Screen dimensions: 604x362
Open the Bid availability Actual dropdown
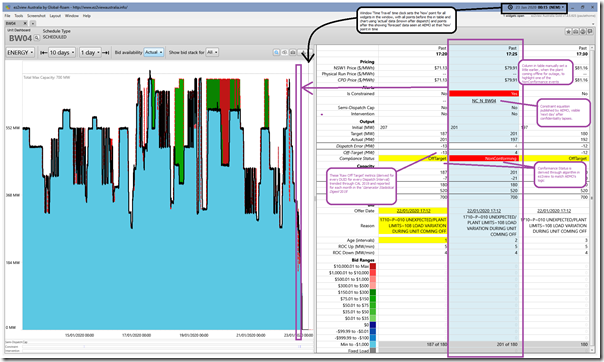point(153,52)
